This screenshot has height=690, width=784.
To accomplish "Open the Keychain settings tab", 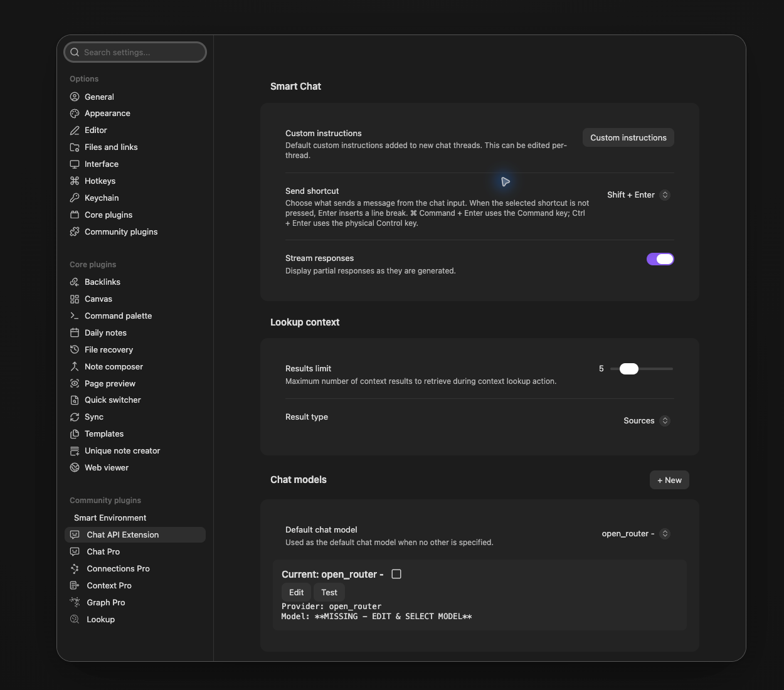I will click(135, 198).
